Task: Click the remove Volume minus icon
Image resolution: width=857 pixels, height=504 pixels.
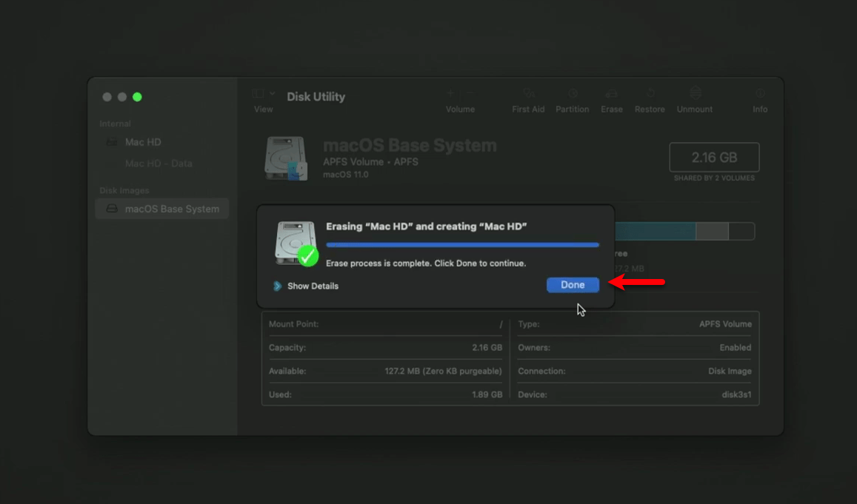Action: tap(470, 93)
